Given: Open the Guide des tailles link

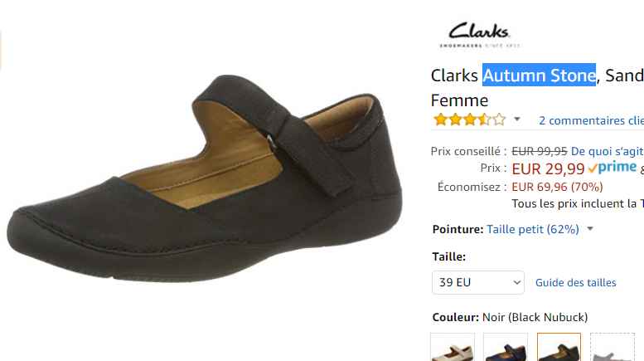Looking at the screenshot, I should (x=575, y=282).
